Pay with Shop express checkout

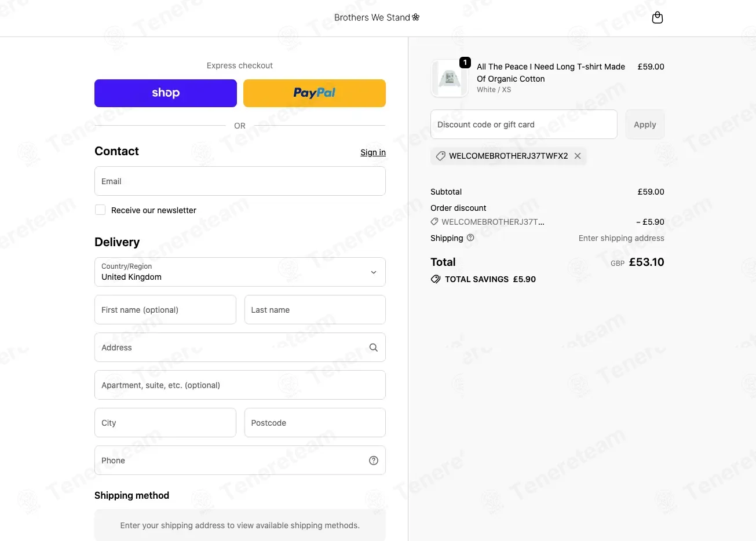166,93
